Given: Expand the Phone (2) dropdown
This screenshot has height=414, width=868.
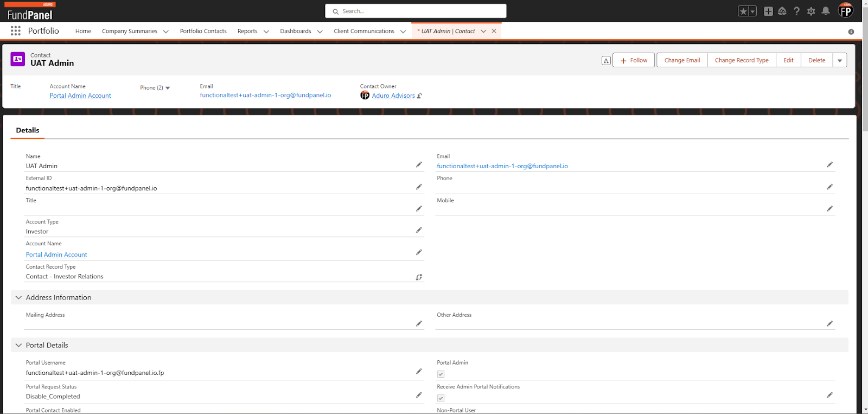Looking at the screenshot, I should click(x=168, y=88).
